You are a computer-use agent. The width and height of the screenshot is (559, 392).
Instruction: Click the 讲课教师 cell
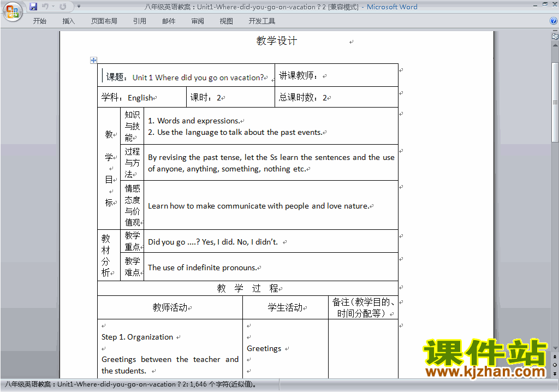coord(336,75)
